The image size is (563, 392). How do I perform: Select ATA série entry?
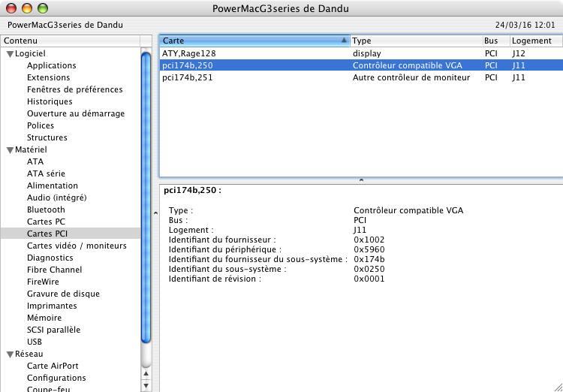pos(46,173)
